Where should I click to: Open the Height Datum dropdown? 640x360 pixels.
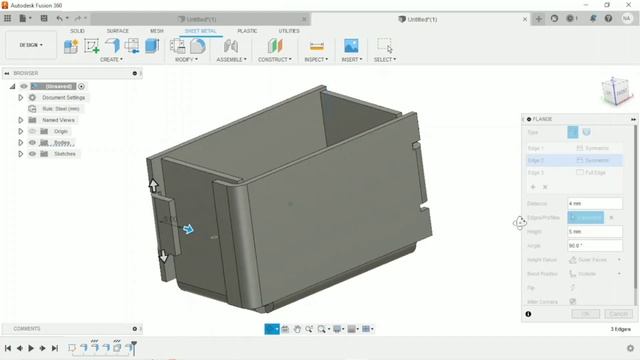click(595, 260)
